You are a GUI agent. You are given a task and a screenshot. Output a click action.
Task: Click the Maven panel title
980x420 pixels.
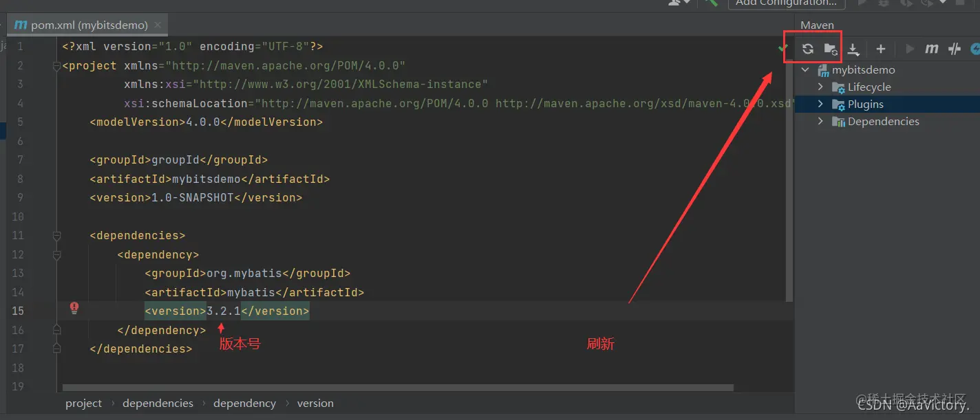pyautogui.click(x=817, y=25)
